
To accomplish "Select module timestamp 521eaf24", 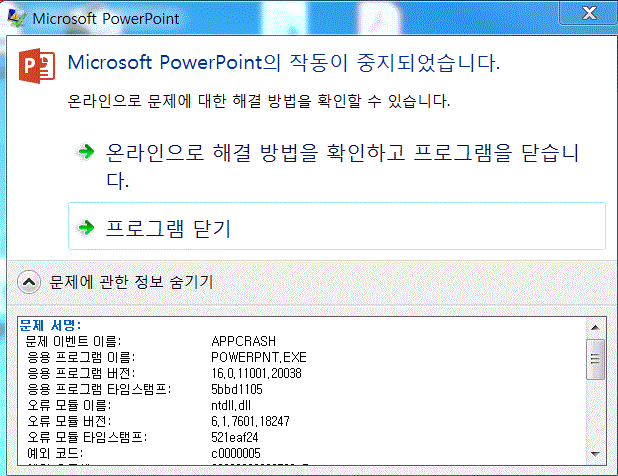I will click(x=235, y=437).
